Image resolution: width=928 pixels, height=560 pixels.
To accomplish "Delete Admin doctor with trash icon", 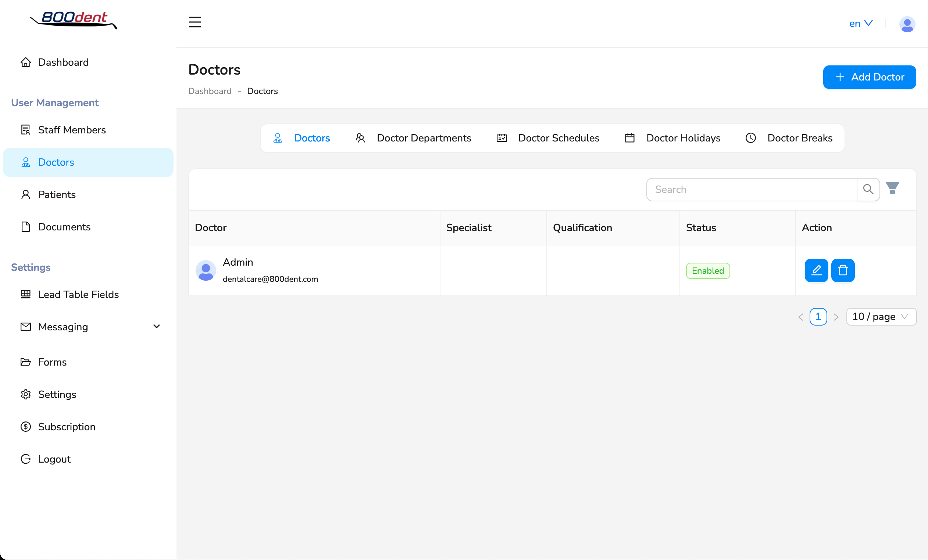I will pyautogui.click(x=842, y=270).
